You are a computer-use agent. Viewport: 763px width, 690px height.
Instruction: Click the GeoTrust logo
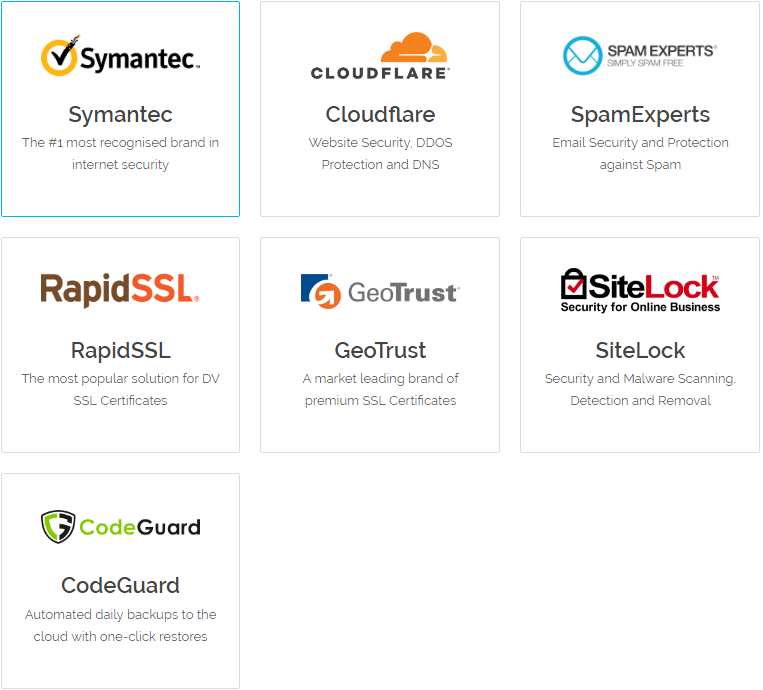click(x=380, y=291)
